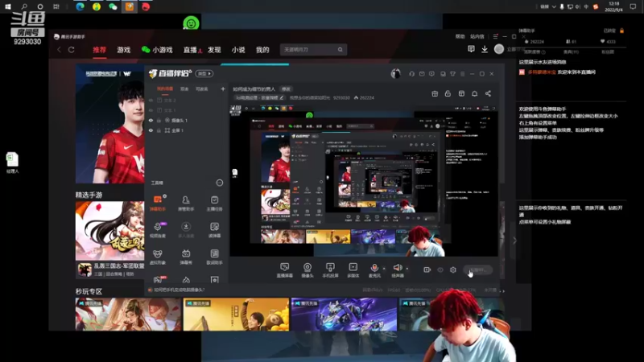
Task: Open the 视频连麦 tool icon
Action: [158, 230]
